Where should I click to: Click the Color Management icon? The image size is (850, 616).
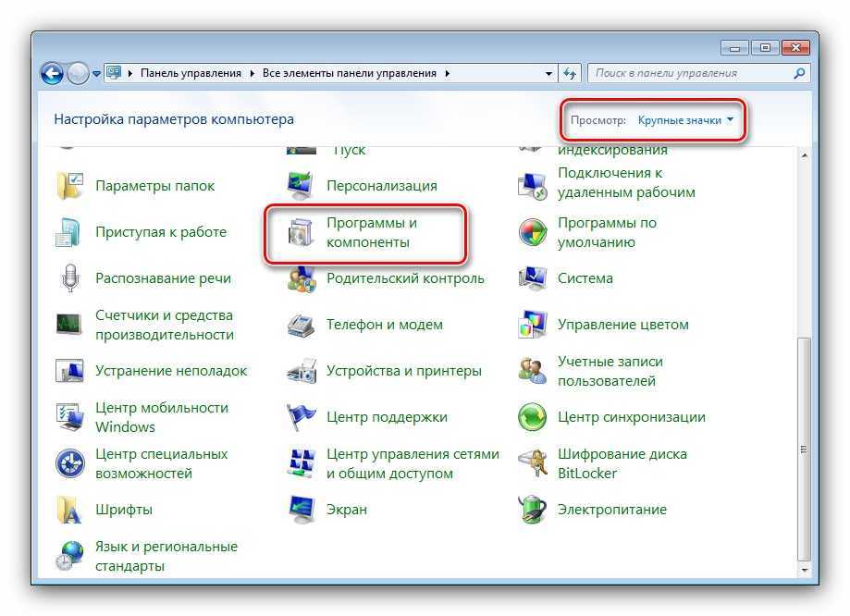pos(533,325)
